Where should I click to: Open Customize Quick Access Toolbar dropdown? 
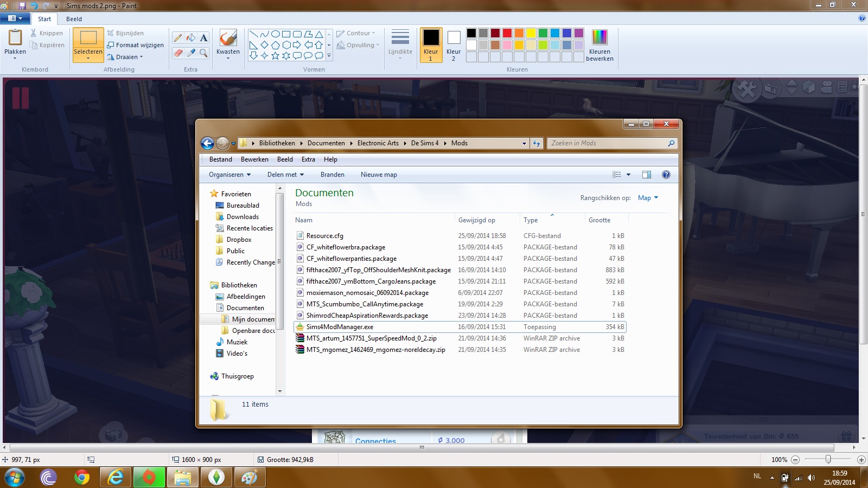(x=56, y=6)
